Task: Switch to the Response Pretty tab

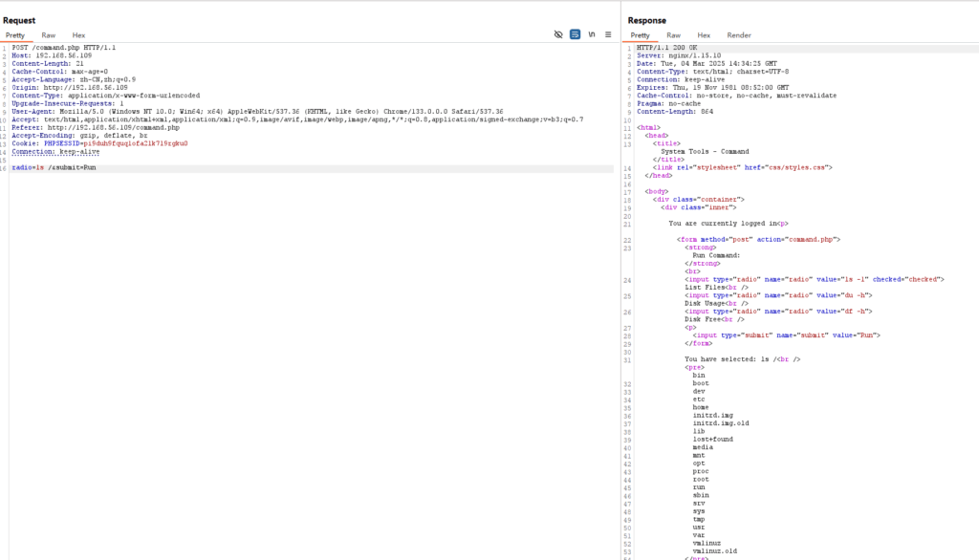Action: 640,35
